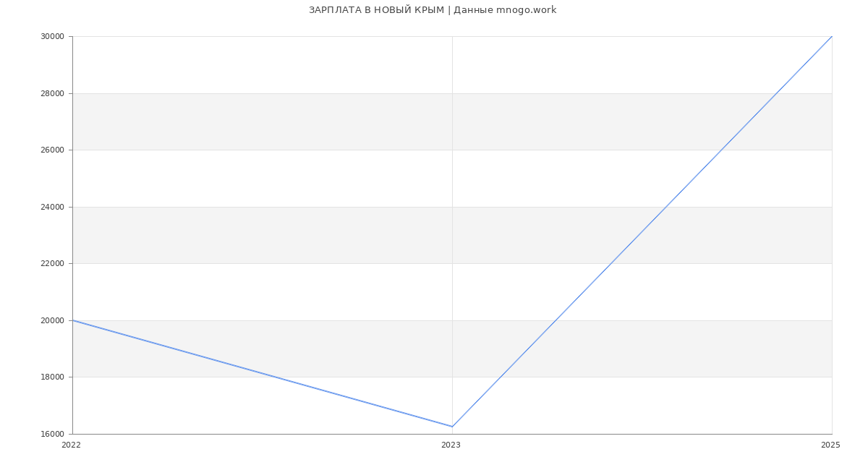Click the chart title ЗАРПЛАТА В НОВЫЙ КРЫМ

[376, 10]
